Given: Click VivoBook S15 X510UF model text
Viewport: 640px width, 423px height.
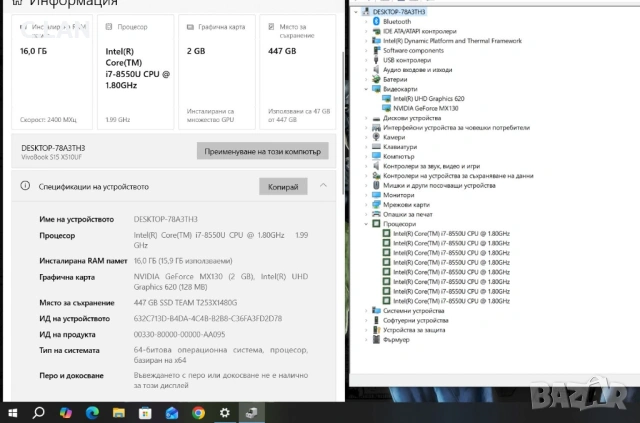Looking at the screenshot, I should click(51, 157).
